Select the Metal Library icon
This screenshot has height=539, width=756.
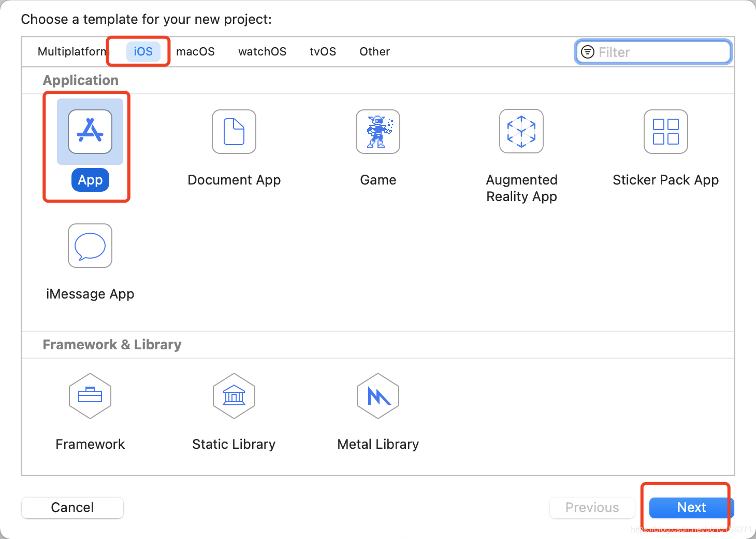(x=378, y=396)
